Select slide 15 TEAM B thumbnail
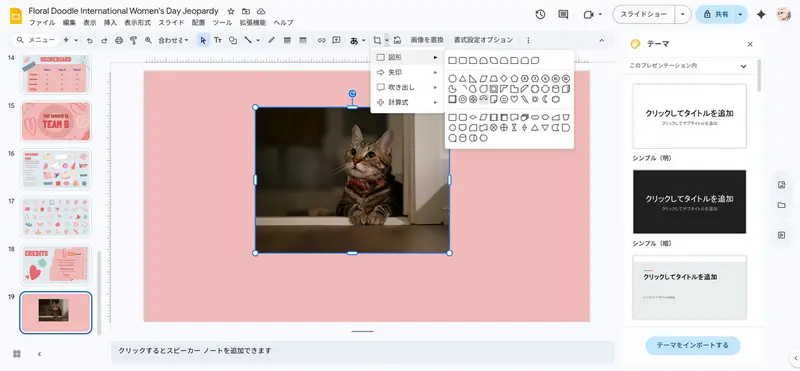Viewport: 800px width, 371px height. coord(56,121)
